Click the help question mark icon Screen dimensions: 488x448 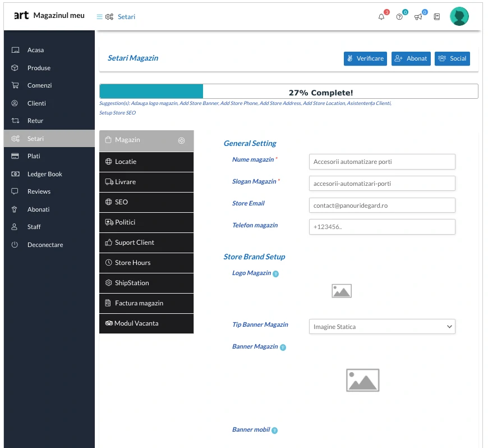coord(399,17)
